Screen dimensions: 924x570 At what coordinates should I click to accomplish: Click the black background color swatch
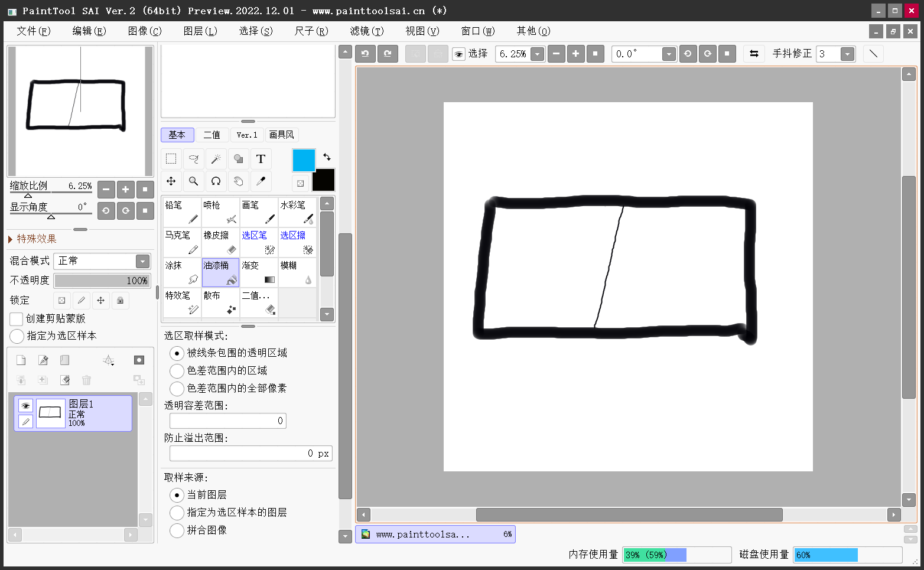323,180
